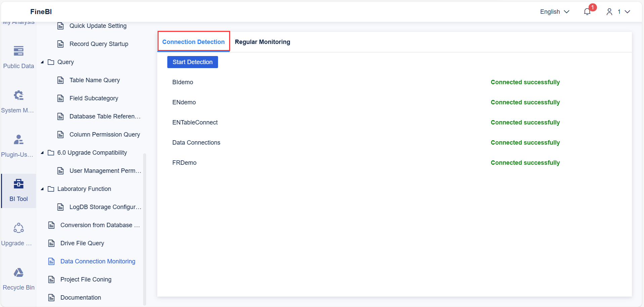The image size is (644, 307).
Task: Select the Plugin-User sidebar icon
Action: [18, 145]
